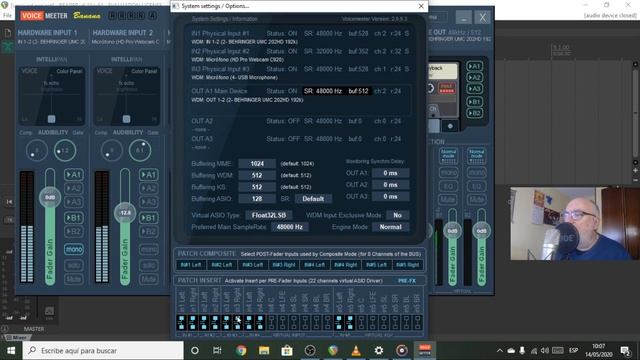The height and width of the screenshot is (360, 640).
Task: Set OUT A1 monitoring synchro delay
Action: pyautogui.click(x=390, y=173)
